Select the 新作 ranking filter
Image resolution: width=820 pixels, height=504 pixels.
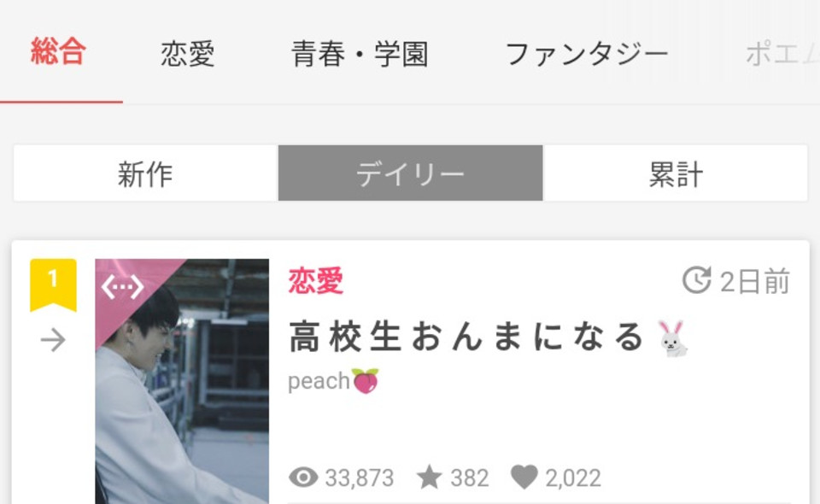tap(146, 173)
